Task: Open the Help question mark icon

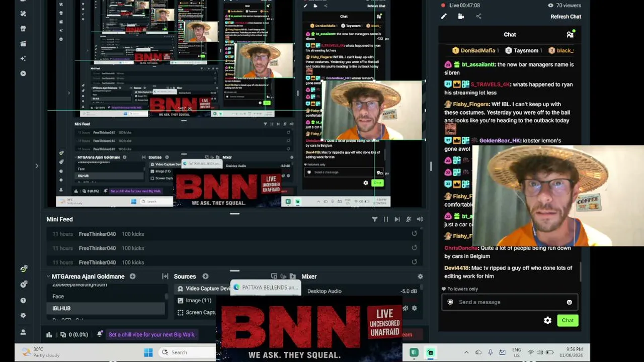Action: tap(23, 300)
